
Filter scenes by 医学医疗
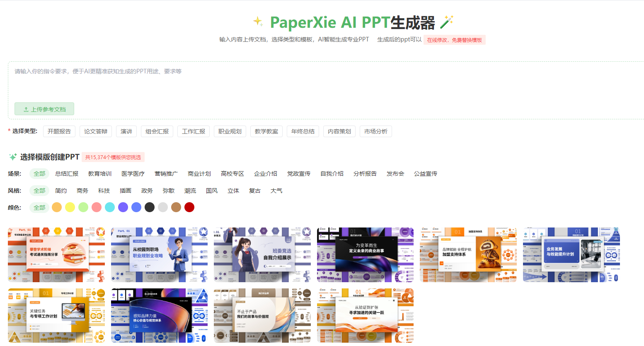[x=133, y=174]
